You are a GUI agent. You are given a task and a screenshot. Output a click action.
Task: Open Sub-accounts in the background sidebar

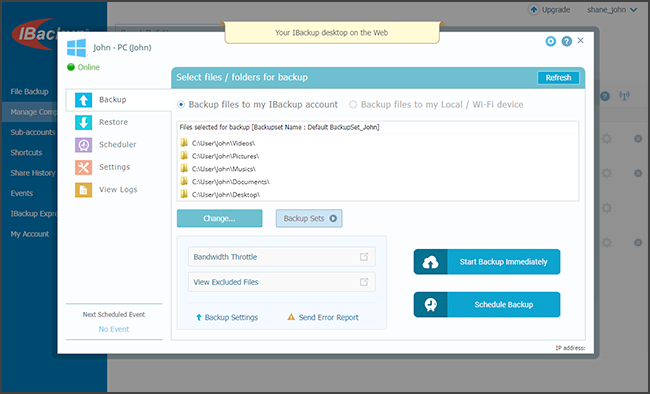click(x=33, y=132)
